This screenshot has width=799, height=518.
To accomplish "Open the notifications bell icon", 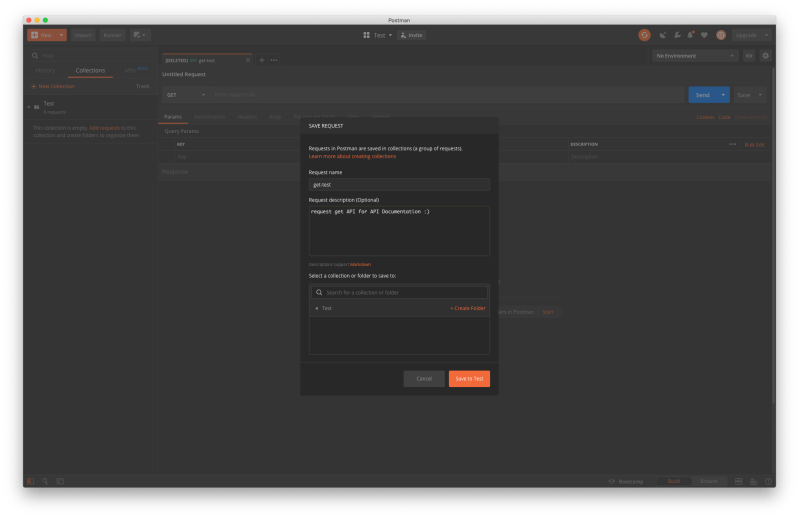I will 690,35.
